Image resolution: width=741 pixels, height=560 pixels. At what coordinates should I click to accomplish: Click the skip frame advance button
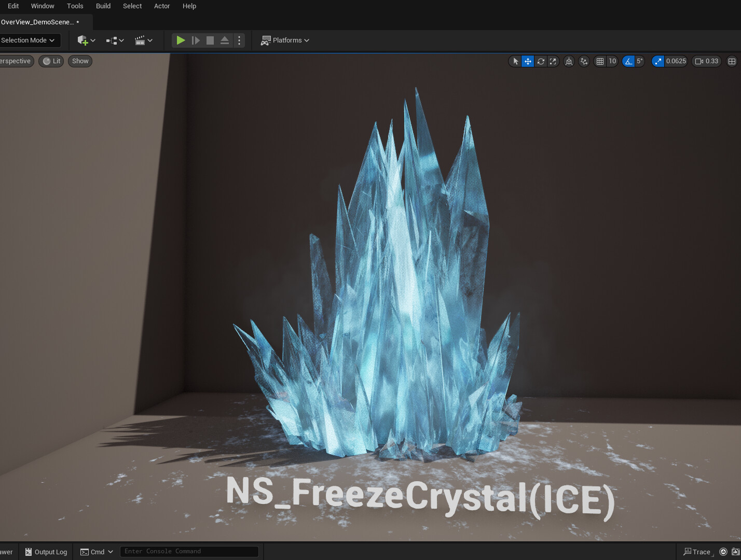click(196, 40)
